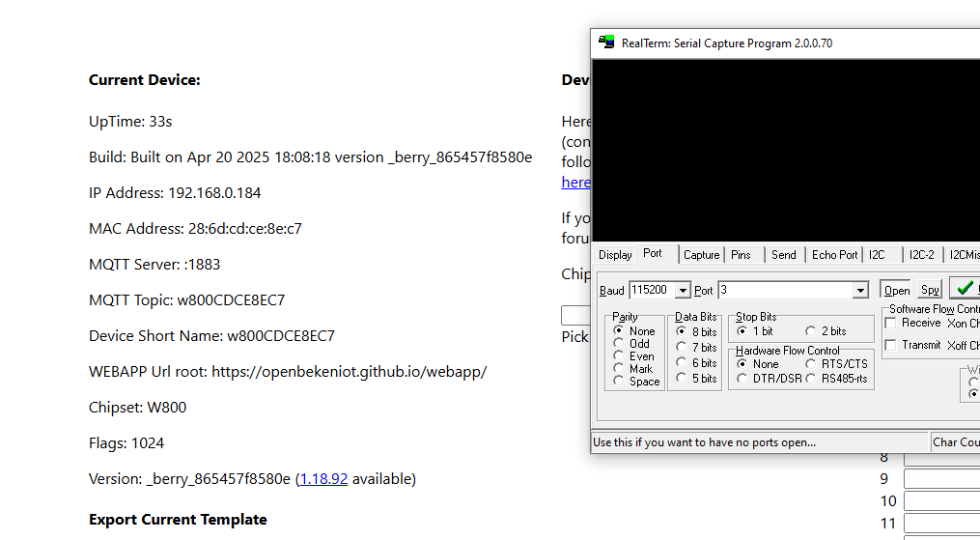
Task: Click the WEBAPP Url root line
Action: coord(288,372)
